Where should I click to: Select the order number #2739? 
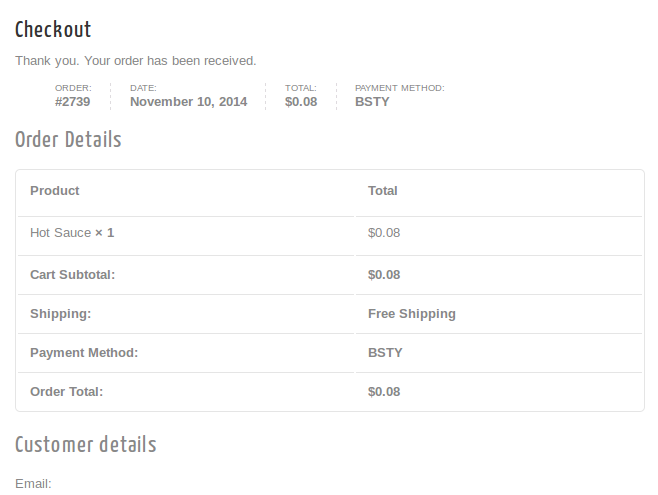coord(73,102)
